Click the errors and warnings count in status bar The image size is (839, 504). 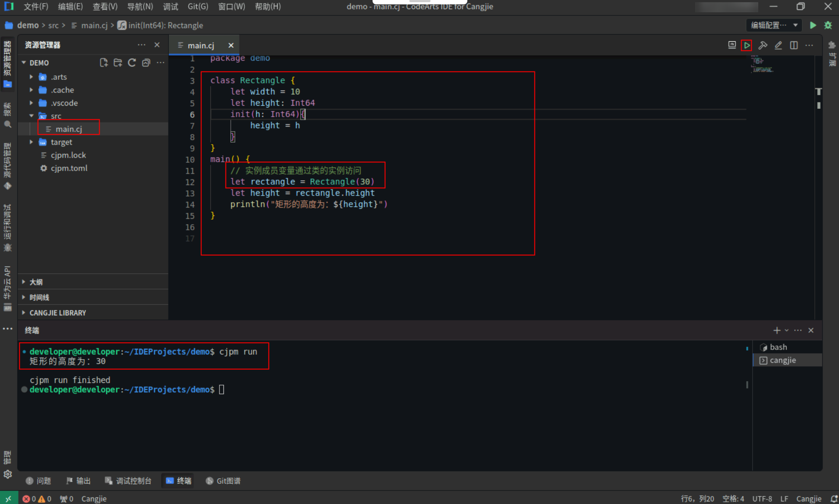coord(37,499)
